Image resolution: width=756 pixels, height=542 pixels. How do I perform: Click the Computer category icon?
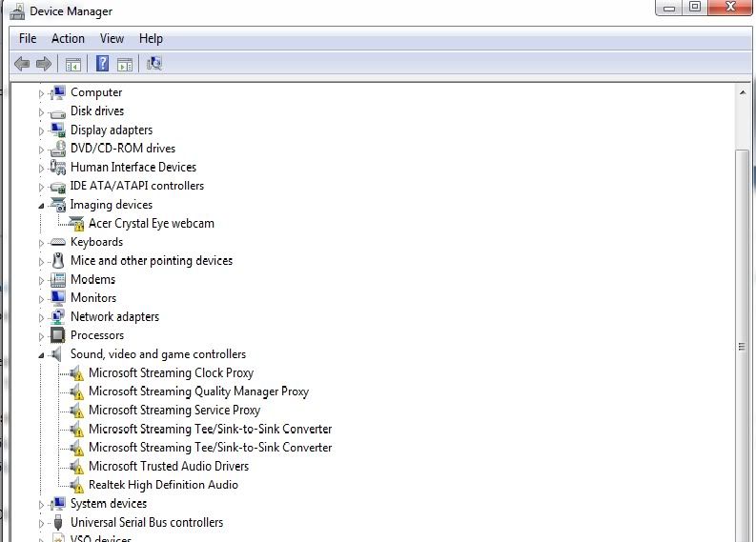click(x=58, y=92)
